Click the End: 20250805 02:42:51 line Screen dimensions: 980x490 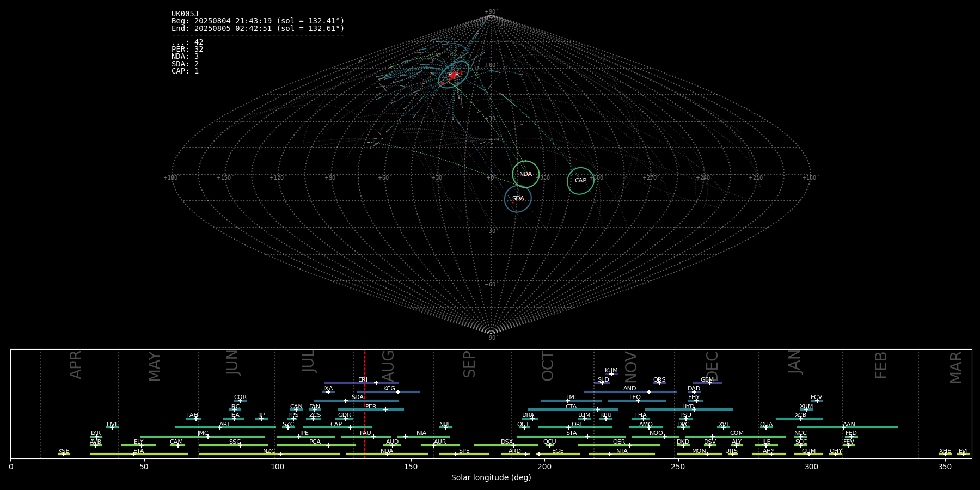click(x=258, y=28)
